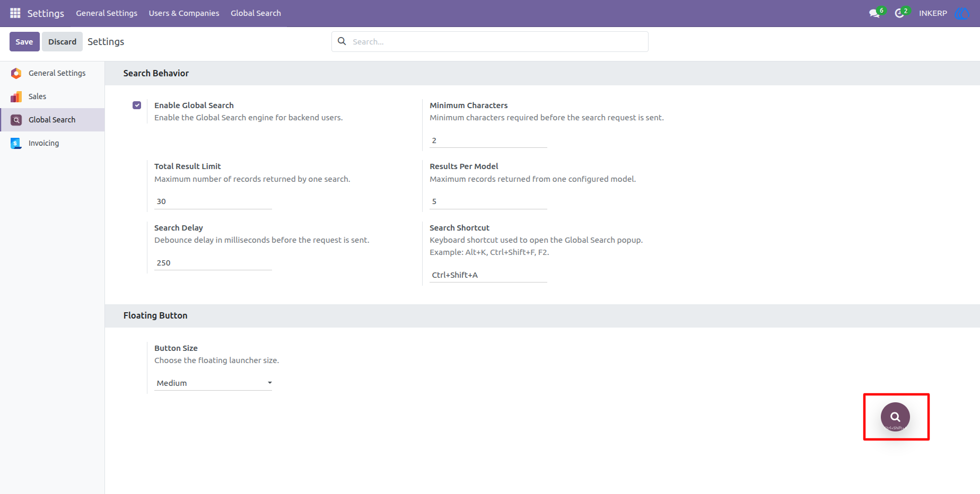Click the Sales bar chart icon

(x=16, y=96)
